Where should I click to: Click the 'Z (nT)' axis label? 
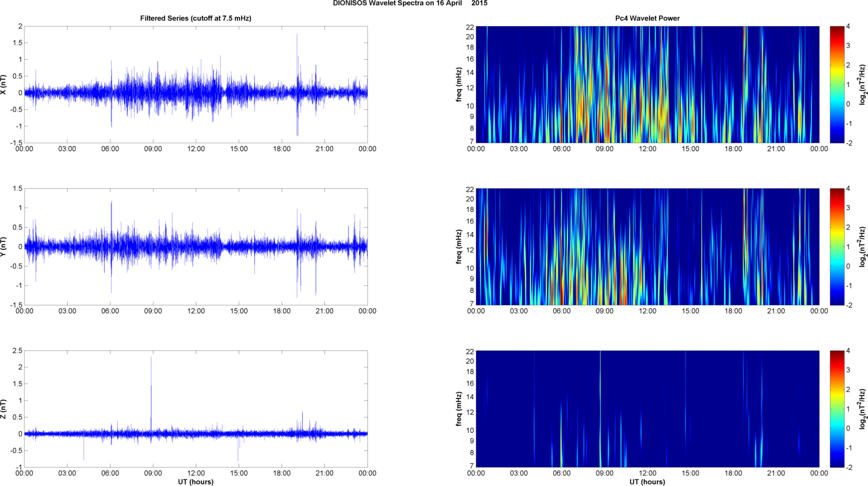tap(4, 409)
